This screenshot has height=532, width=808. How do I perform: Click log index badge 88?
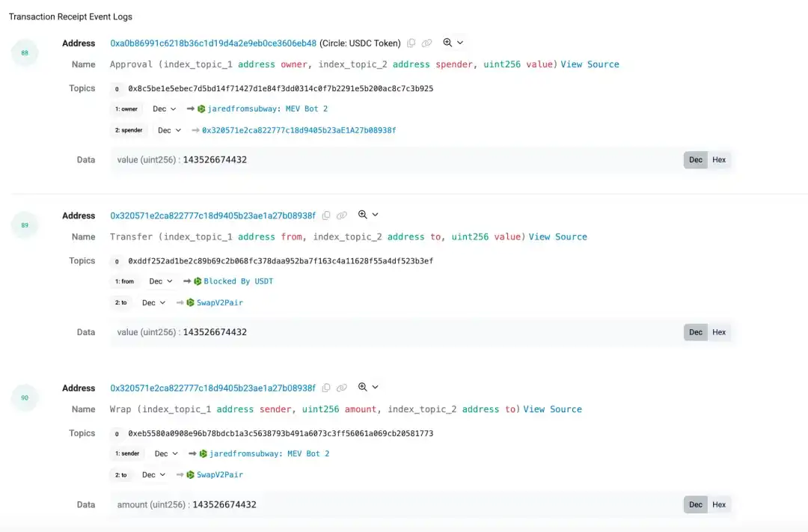25,52
